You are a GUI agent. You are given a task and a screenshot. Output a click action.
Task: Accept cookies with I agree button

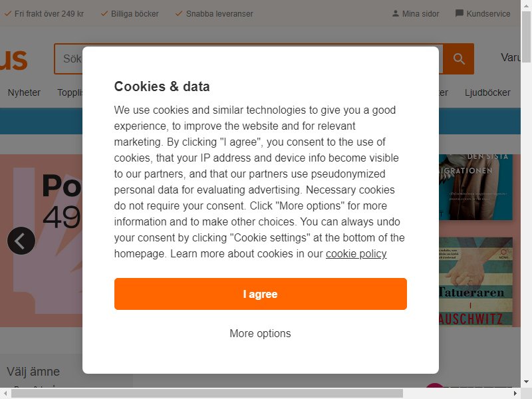pos(260,294)
